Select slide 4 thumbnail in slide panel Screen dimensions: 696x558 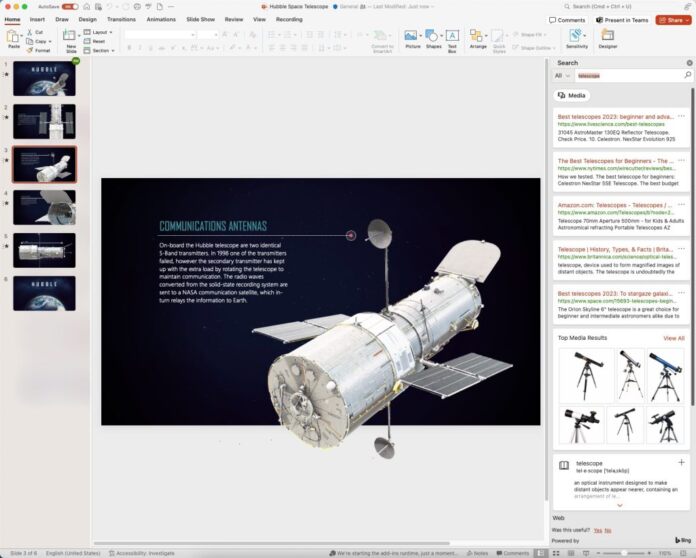pos(44,207)
